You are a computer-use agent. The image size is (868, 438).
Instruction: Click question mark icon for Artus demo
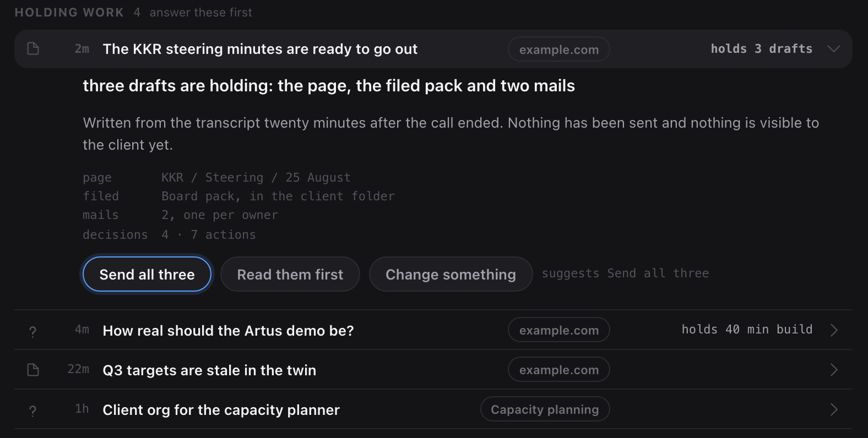[x=33, y=331]
